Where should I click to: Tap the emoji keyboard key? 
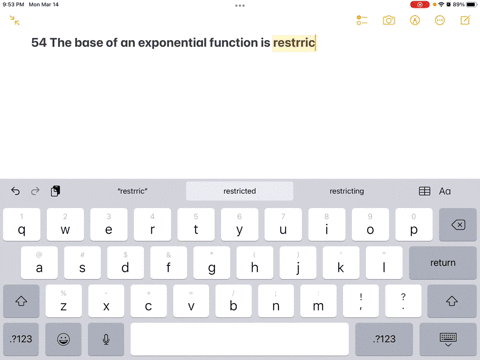63,339
